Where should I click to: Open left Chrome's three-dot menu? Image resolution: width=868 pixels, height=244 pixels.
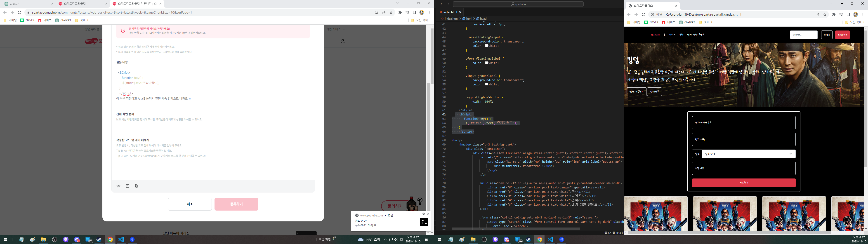tap(429, 12)
